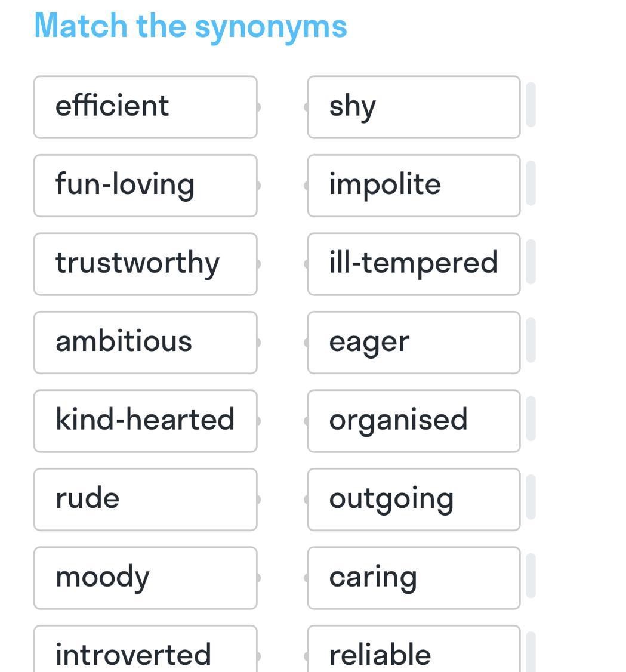This screenshot has height=672, width=626.
Task: Select the 'introverted' word card
Action: coord(145,649)
